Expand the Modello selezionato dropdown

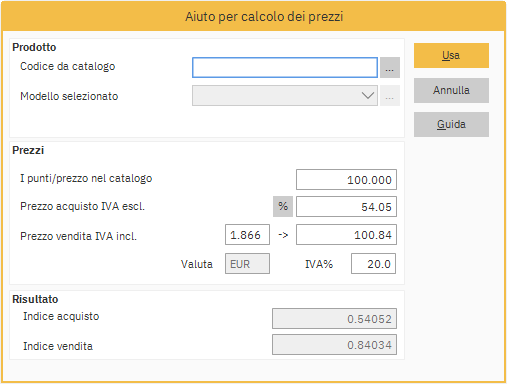click(x=285, y=96)
